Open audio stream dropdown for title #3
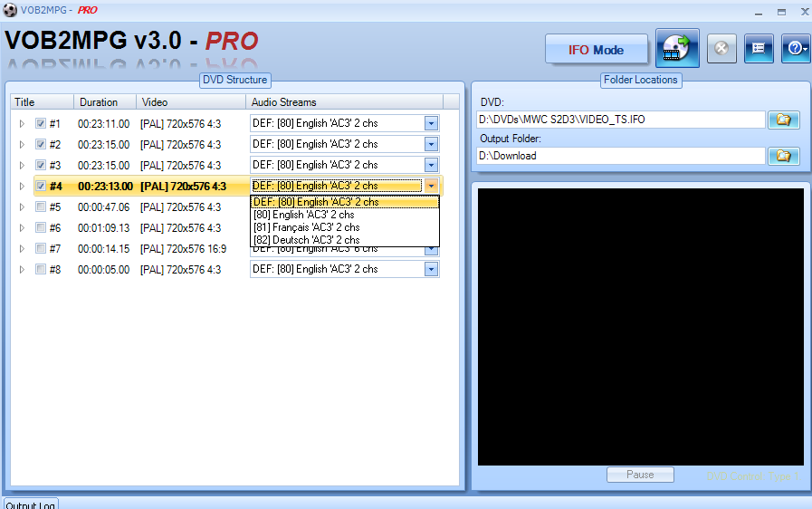The image size is (812, 509). pyautogui.click(x=431, y=165)
